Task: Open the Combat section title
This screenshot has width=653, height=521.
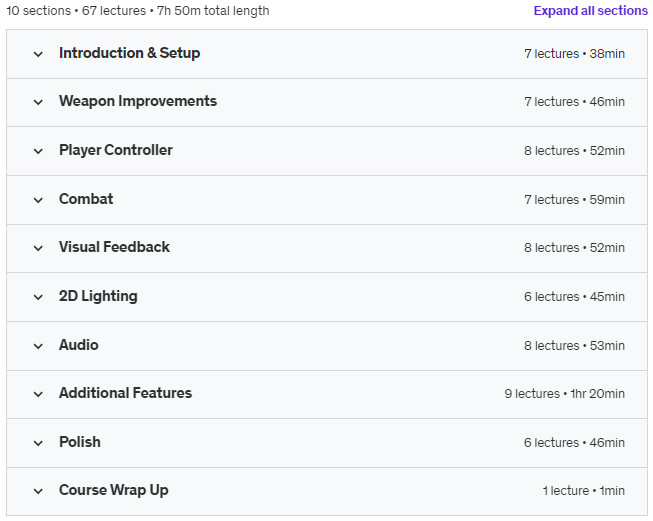Action: point(86,199)
